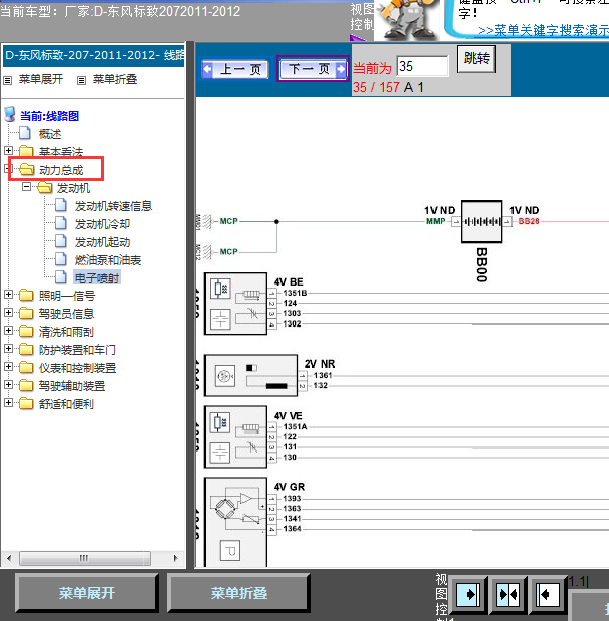Click the 4V GR bridge sensor symbol

pos(235,522)
